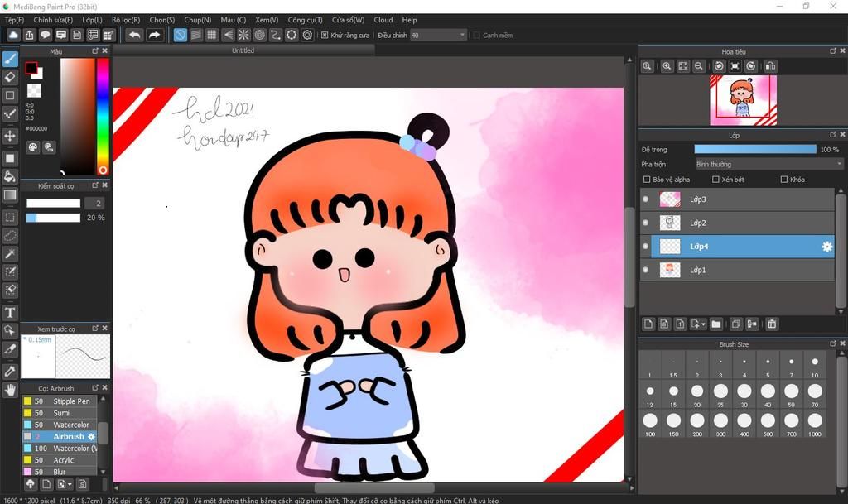Create a layer folder in the layer panel
This screenshot has width=848, height=504.
716,324
